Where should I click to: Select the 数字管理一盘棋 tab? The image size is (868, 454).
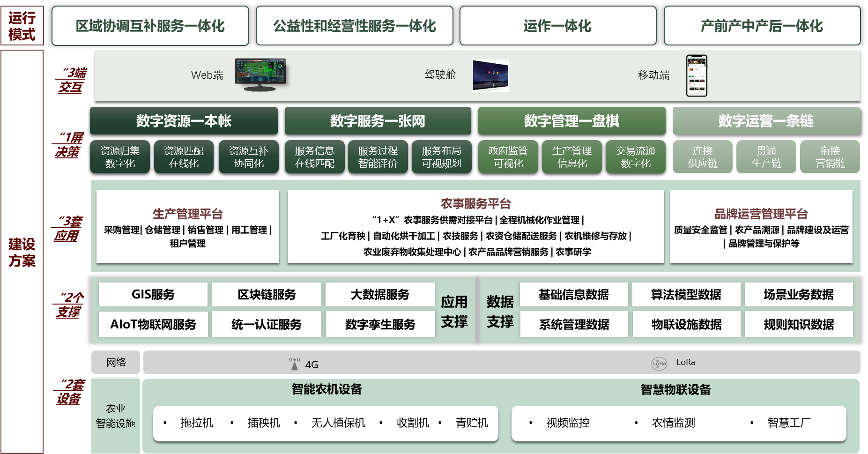(571, 120)
